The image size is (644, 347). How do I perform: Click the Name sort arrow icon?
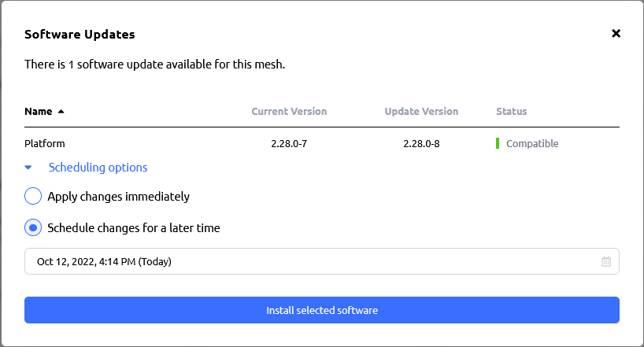(x=61, y=111)
